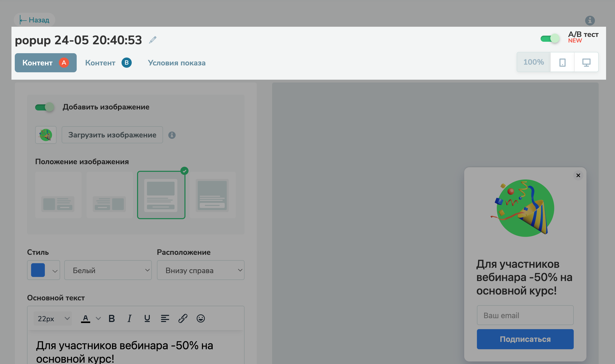The width and height of the screenshot is (615, 364).
Task: Switch to desktop monitor preview
Action: pyautogui.click(x=586, y=62)
